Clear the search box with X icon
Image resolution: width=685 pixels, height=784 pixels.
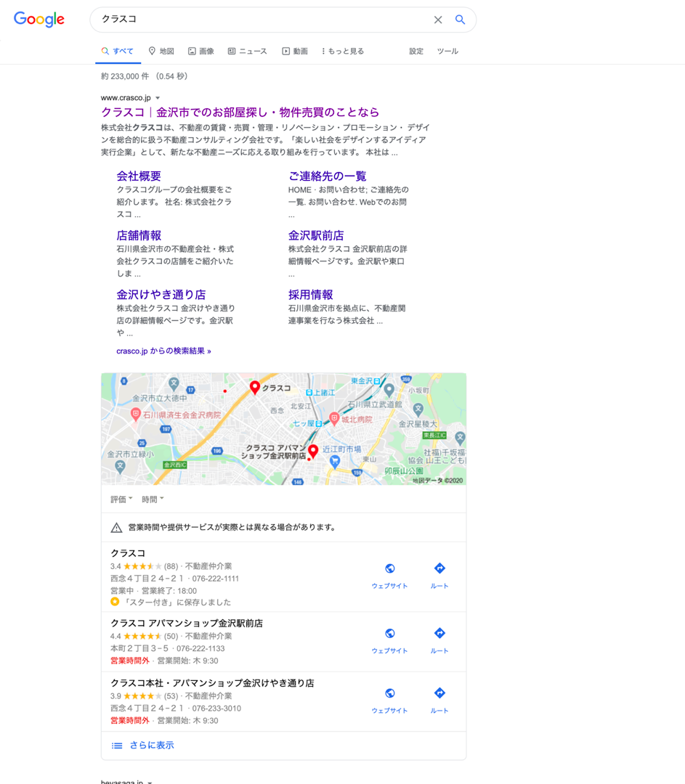click(x=438, y=20)
